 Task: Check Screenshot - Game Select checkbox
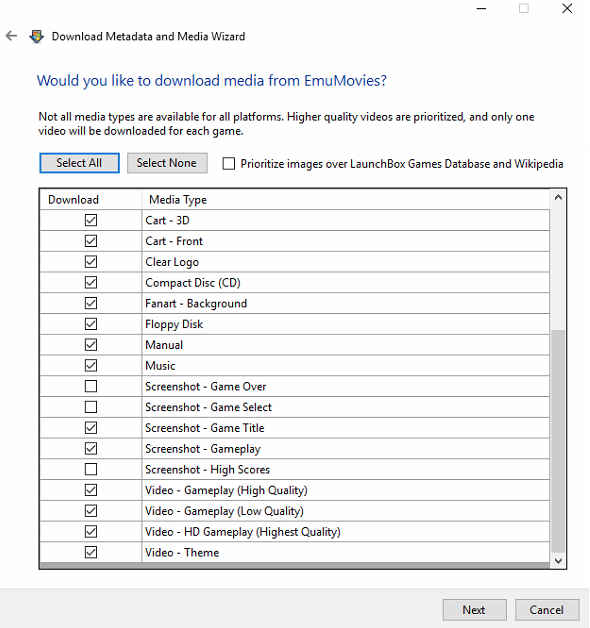pos(91,407)
